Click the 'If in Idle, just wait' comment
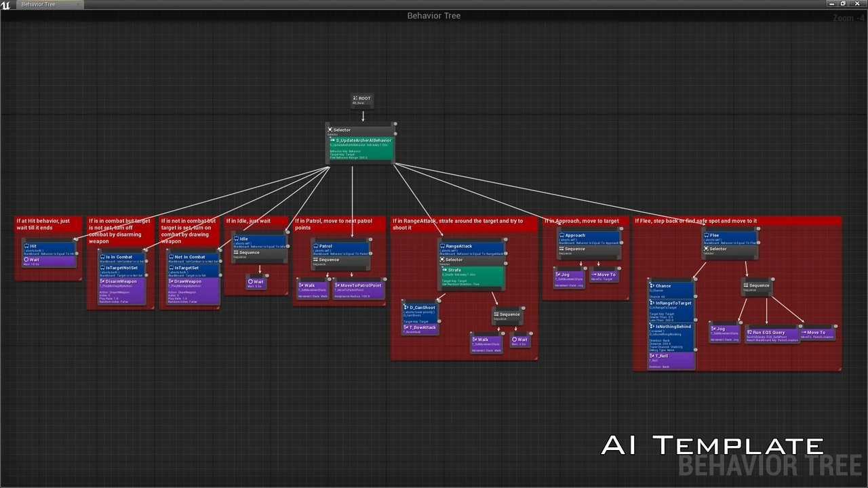Screen dimensions: 868x488 click(x=248, y=221)
